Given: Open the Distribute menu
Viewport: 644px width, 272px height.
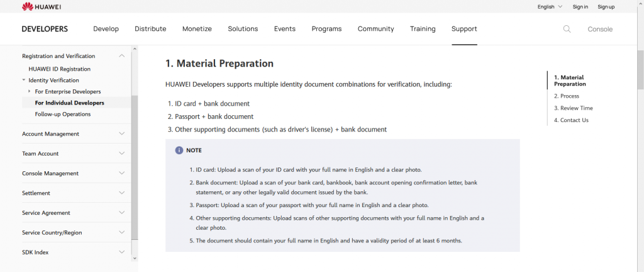Looking at the screenshot, I should coord(150,29).
